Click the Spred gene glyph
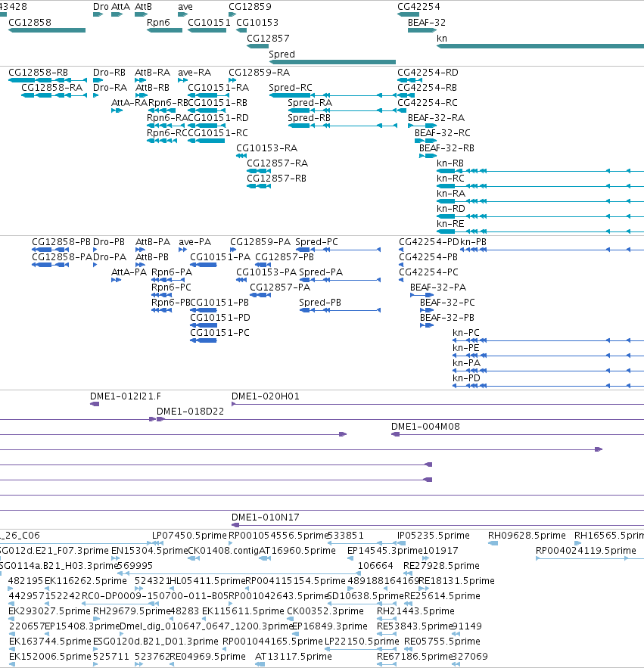The width and height of the screenshot is (644, 668). point(332,62)
